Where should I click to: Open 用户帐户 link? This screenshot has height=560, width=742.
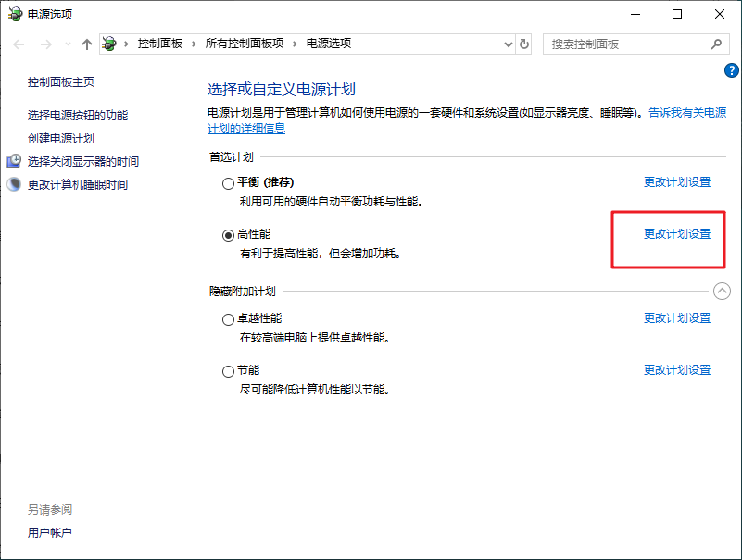[x=50, y=532]
